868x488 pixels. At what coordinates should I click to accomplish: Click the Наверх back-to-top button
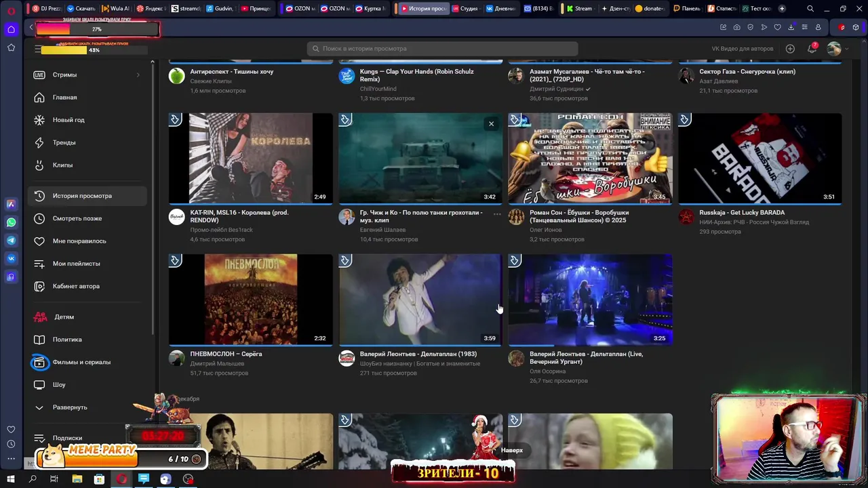tap(512, 450)
